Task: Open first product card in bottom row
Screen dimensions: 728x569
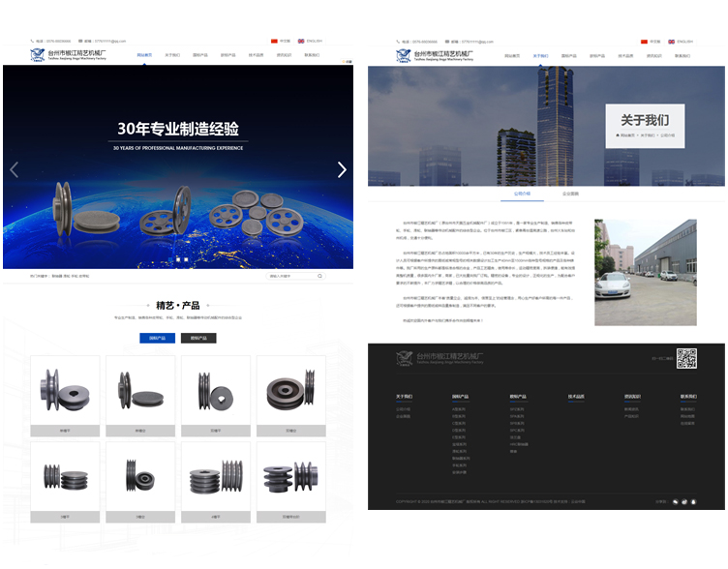Action: tap(65, 483)
